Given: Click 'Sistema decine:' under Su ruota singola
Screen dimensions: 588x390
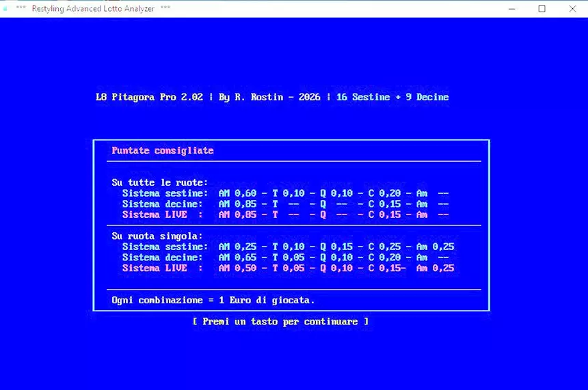Looking at the screenshot, I should [x=162, y=257].
